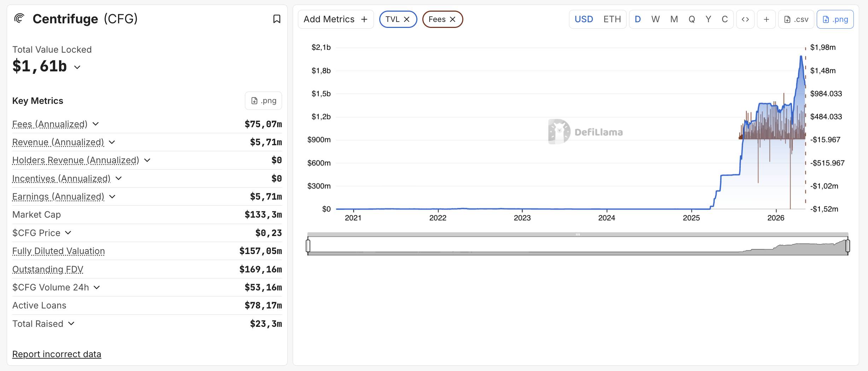Click the Outstanding FDV value $169,16m
Screen dimensions: 868x371
[260, 269]
